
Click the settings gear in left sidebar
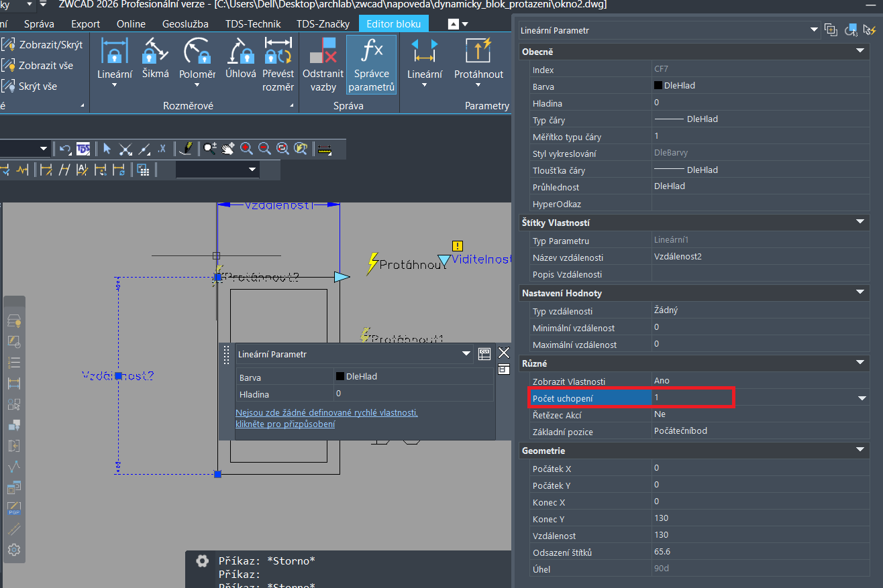point(14,550)
